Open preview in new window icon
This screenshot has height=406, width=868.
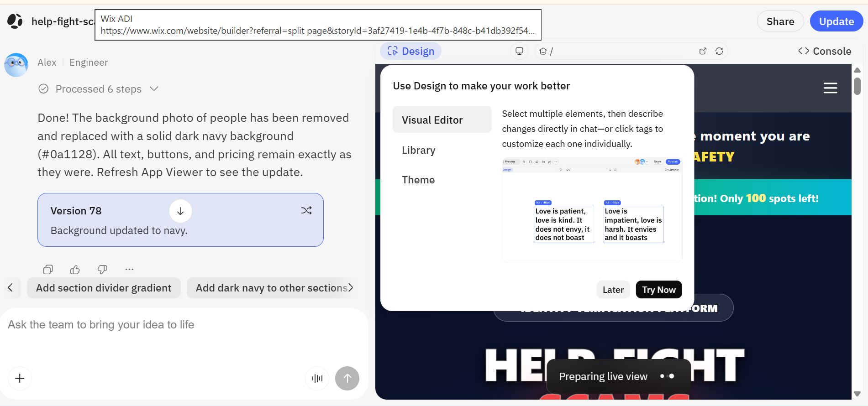(x=703, y=51)
